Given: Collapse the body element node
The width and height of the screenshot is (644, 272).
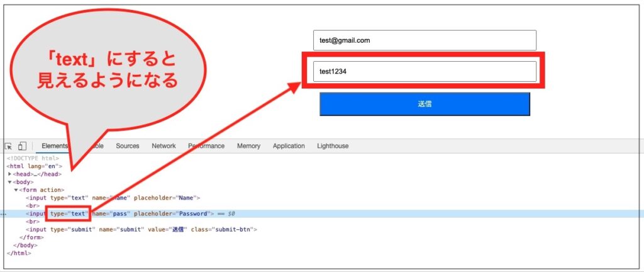Looking at the screenshot, I should click(x=9, y=182).
